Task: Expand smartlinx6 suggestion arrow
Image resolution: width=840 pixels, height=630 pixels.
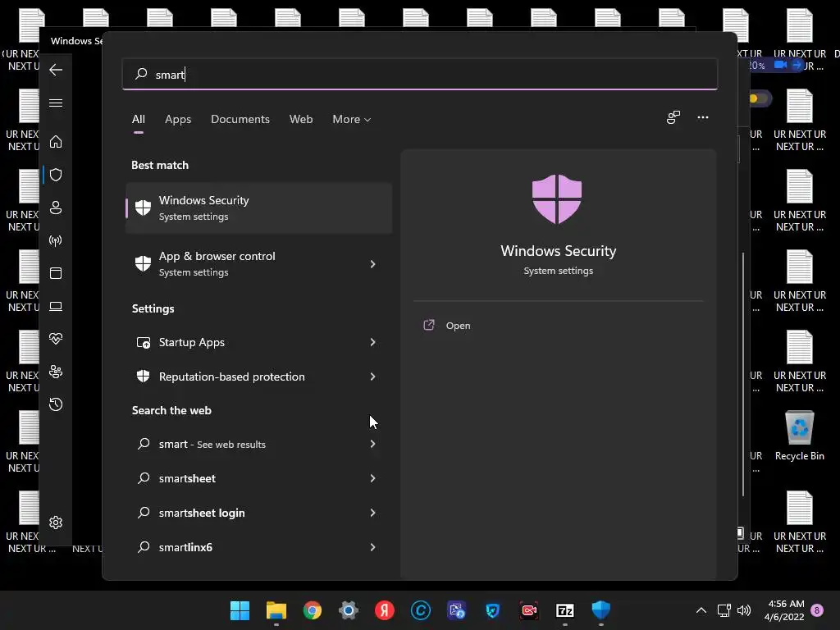Action: 373,547
